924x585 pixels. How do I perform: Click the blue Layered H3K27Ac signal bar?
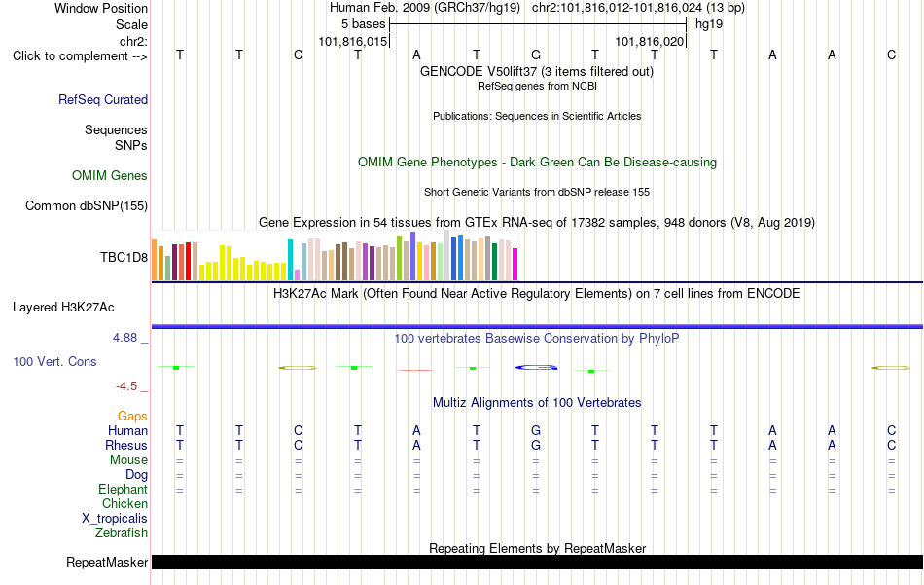pos(537,326)
